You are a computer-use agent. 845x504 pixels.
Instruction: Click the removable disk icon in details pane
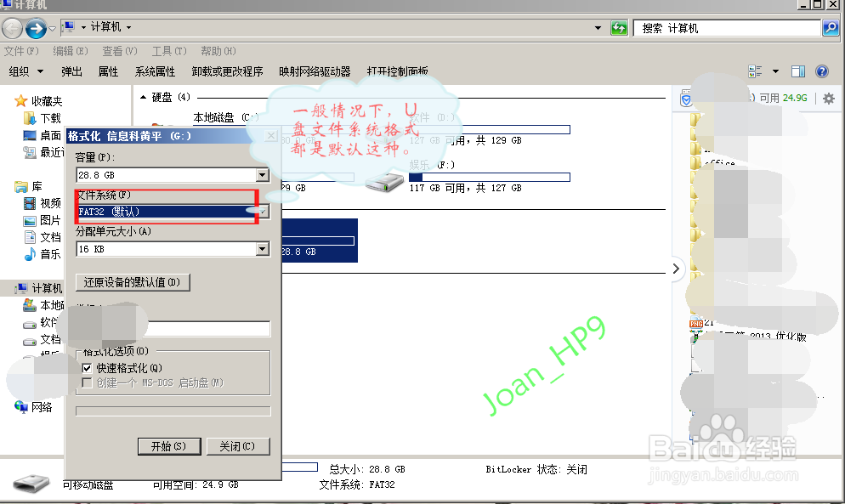pos(31,483)
